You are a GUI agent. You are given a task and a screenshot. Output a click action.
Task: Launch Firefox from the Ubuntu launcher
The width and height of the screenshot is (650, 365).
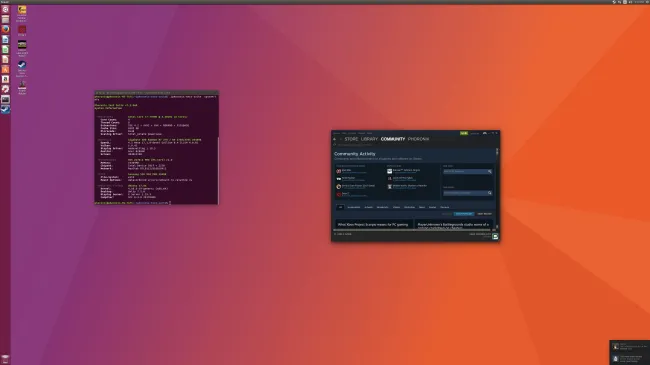click(x=5, y=29)
